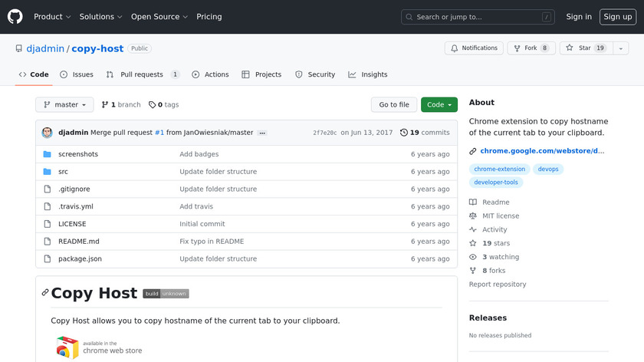Open the Pull requests tab
The height and width of the screenshot is (362, 644).
click(143, 74)
